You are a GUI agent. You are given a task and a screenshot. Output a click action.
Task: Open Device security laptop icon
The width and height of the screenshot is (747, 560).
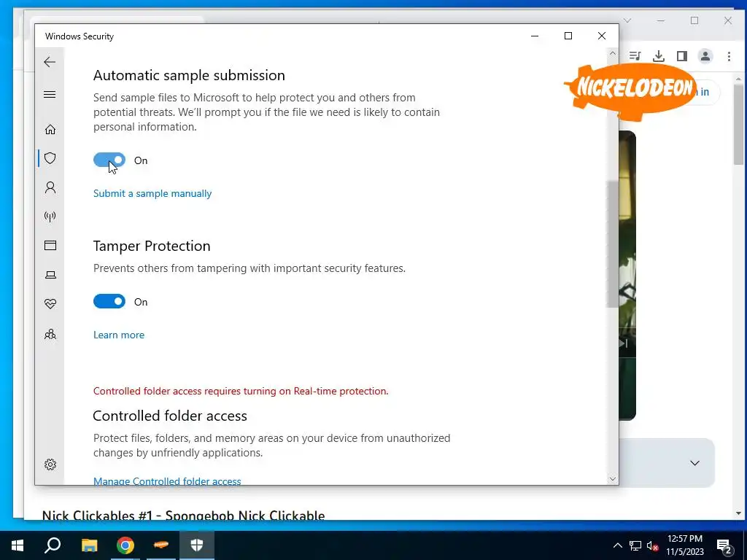click(50, 275)
